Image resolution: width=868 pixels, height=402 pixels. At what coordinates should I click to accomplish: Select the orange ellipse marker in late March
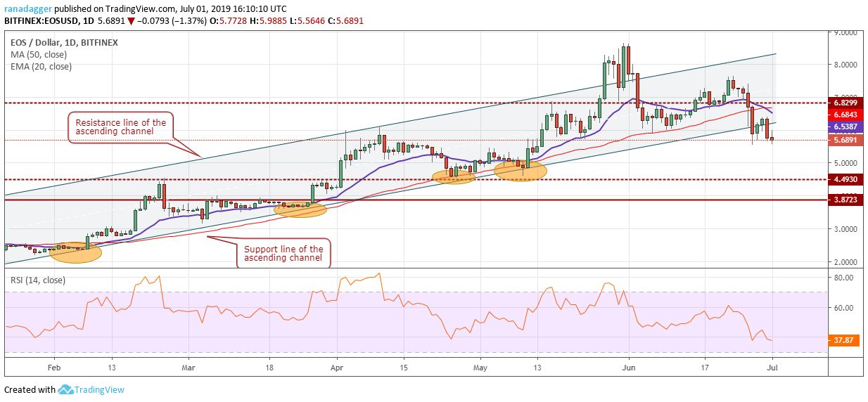pyautogui.click(x=300, y=208)
